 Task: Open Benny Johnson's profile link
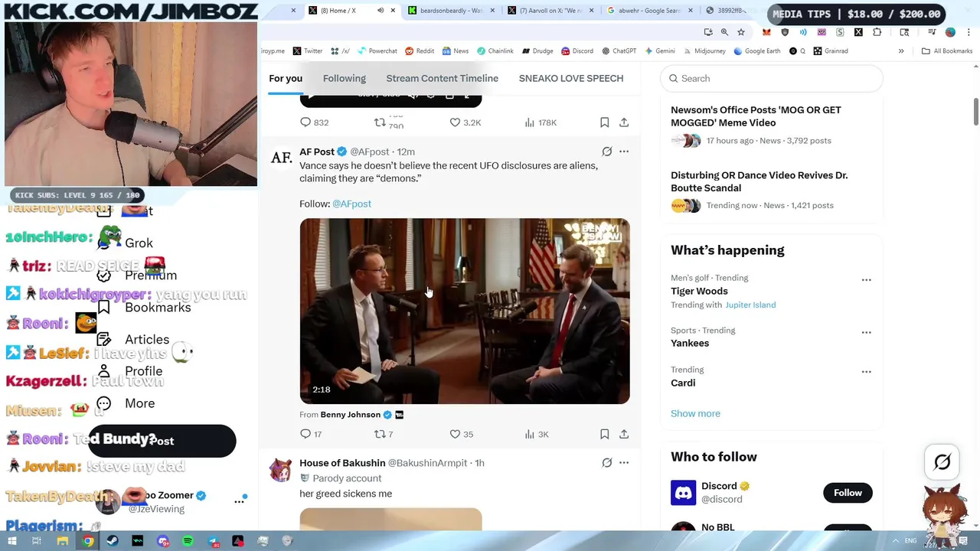click(350, 415)
